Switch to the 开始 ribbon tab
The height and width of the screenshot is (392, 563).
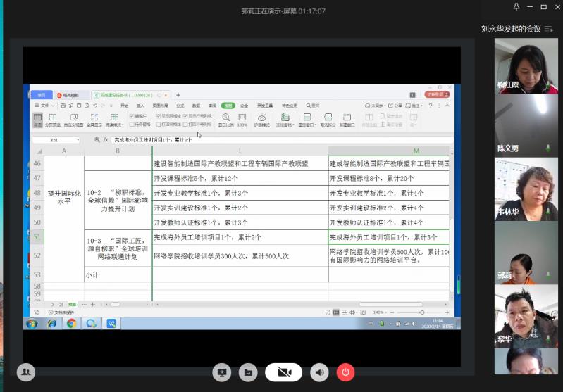(124, 106)
